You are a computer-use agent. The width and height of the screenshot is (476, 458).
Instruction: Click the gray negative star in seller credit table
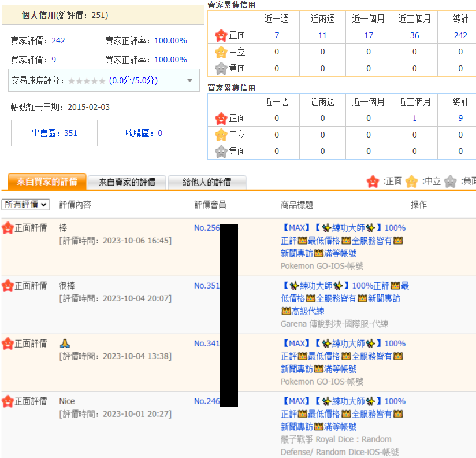click(221, 68)
